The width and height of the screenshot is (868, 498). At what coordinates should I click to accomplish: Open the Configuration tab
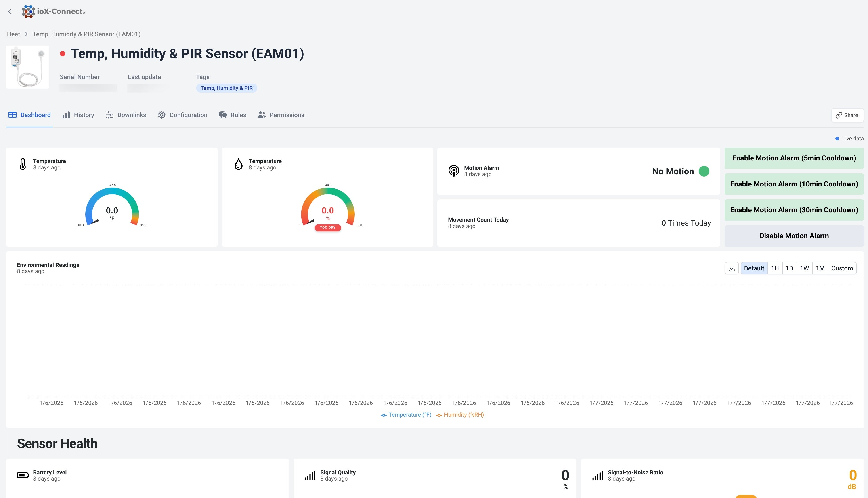182,115
